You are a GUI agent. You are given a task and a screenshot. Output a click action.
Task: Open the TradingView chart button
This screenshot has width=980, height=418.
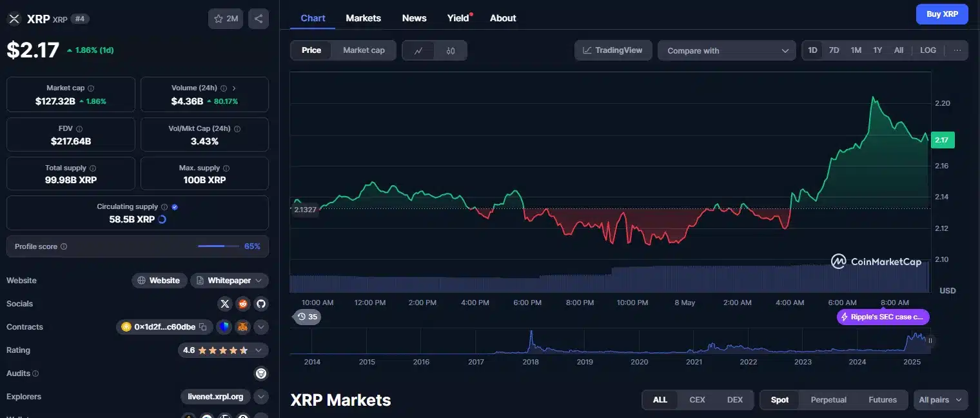pyautogui.click(x=613, y=50)
